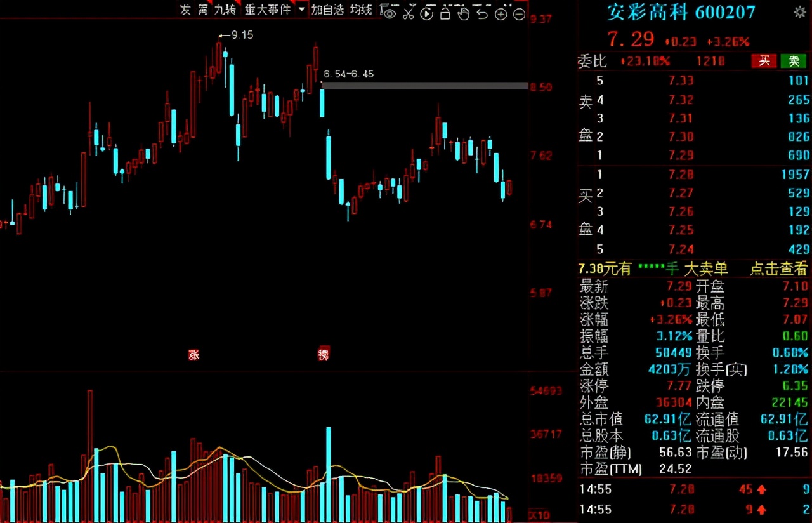Zoom out chart with minus icon
Image resolution: width=812 pixels, height=523 pixels.
point(520,13)
